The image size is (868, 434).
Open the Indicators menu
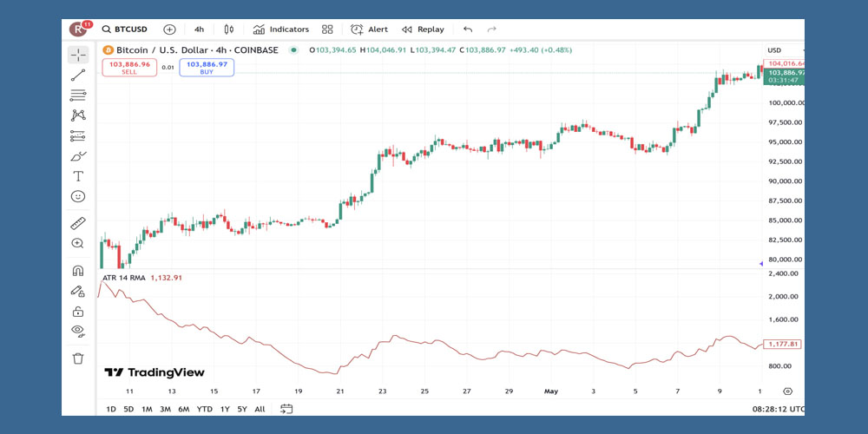click(x=280, y=30)
